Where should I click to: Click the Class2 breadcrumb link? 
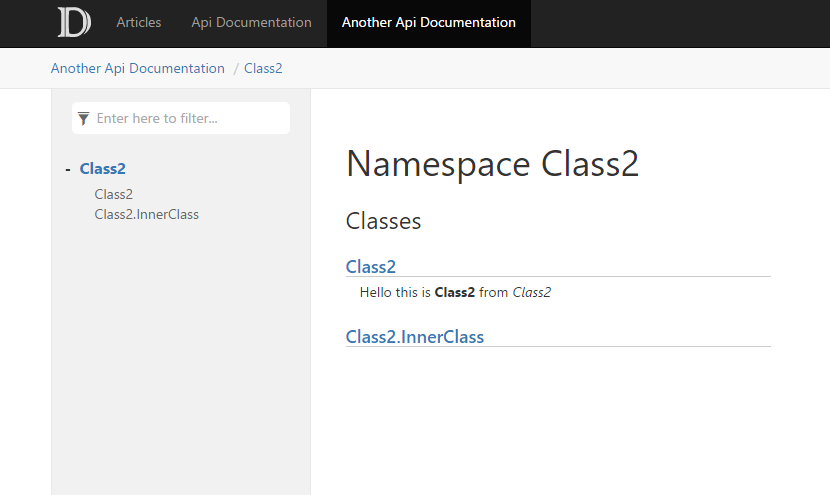pyautogui.click(x=263, y=68)
